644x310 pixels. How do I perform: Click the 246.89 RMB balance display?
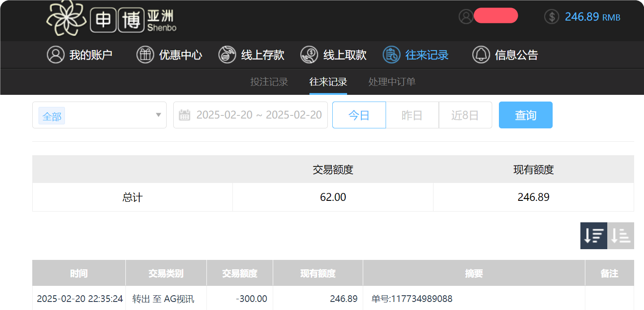[x=583, y=17]
